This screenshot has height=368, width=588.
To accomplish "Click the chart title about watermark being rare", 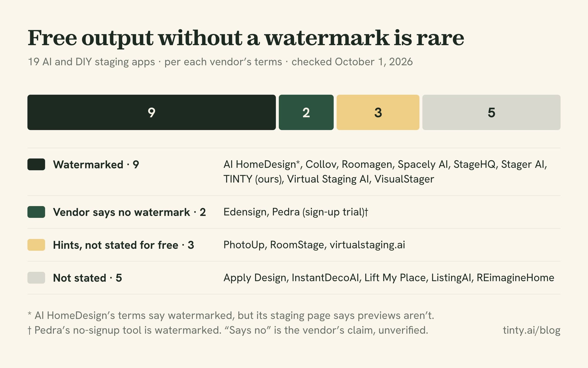I will tap(246, 38).
